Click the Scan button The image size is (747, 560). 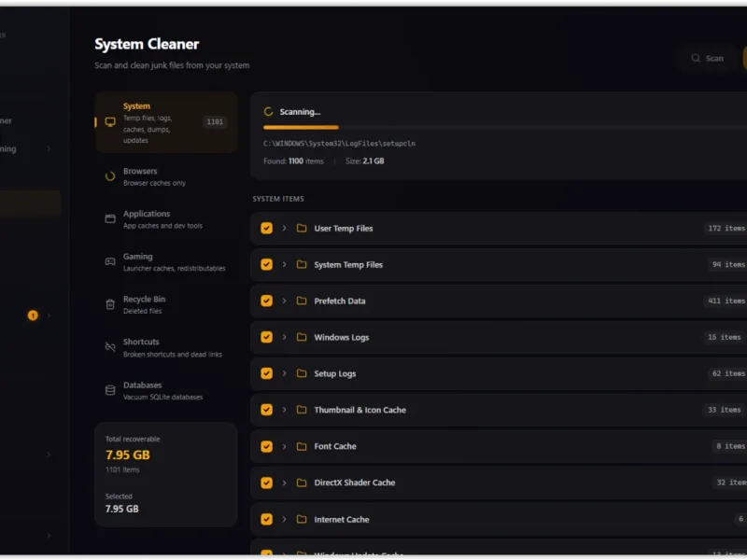[x=707, y=58]
